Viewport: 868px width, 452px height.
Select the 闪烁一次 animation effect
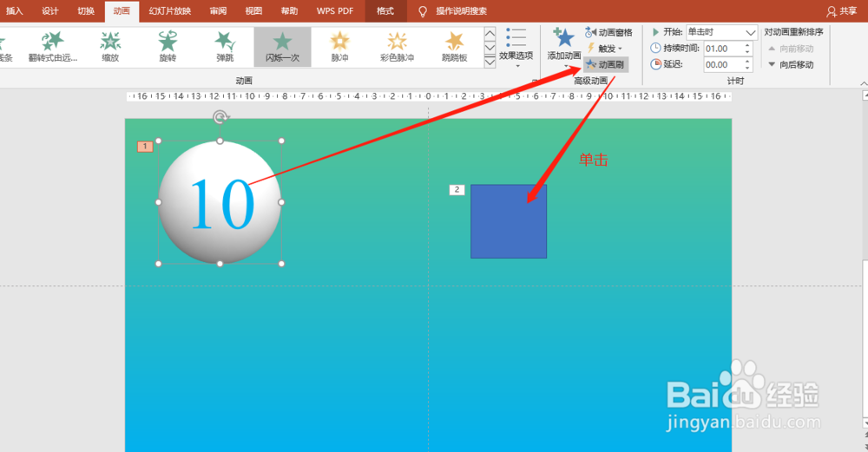click(282, 47)
